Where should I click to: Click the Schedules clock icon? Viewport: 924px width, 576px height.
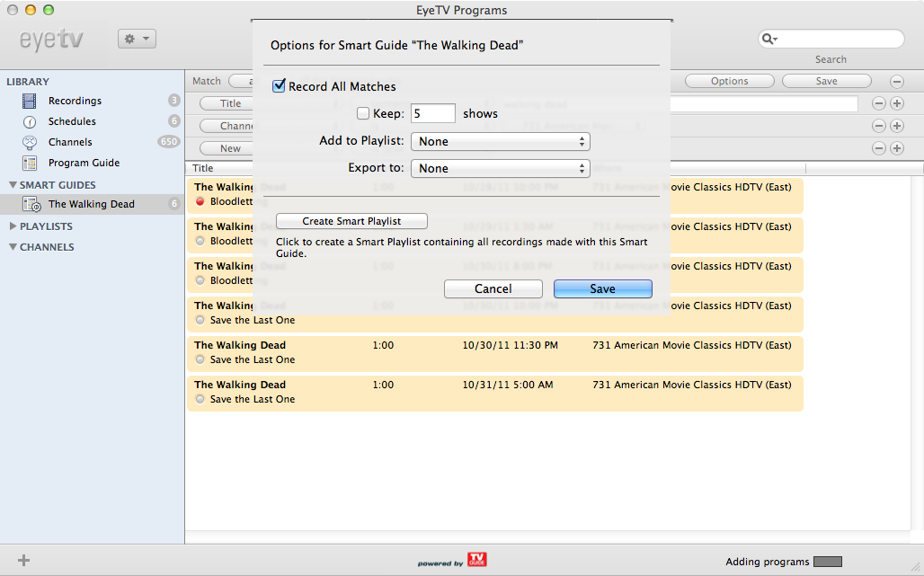click(x=30, y=121)
